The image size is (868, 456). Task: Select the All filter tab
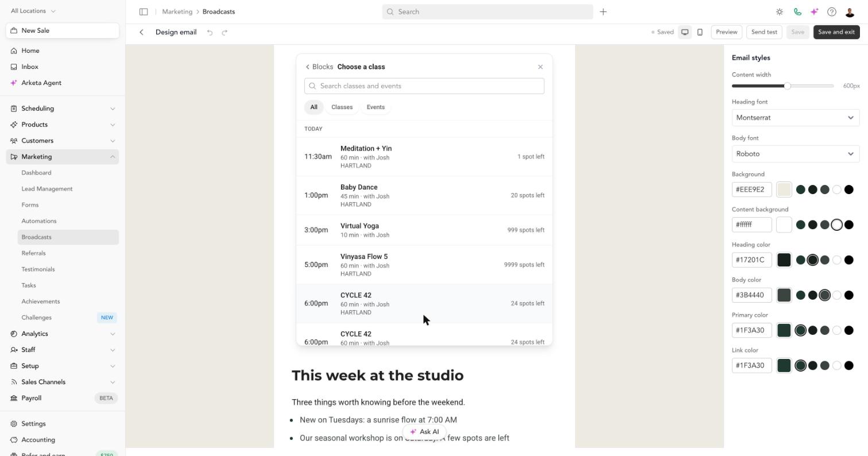click(313, 107)
